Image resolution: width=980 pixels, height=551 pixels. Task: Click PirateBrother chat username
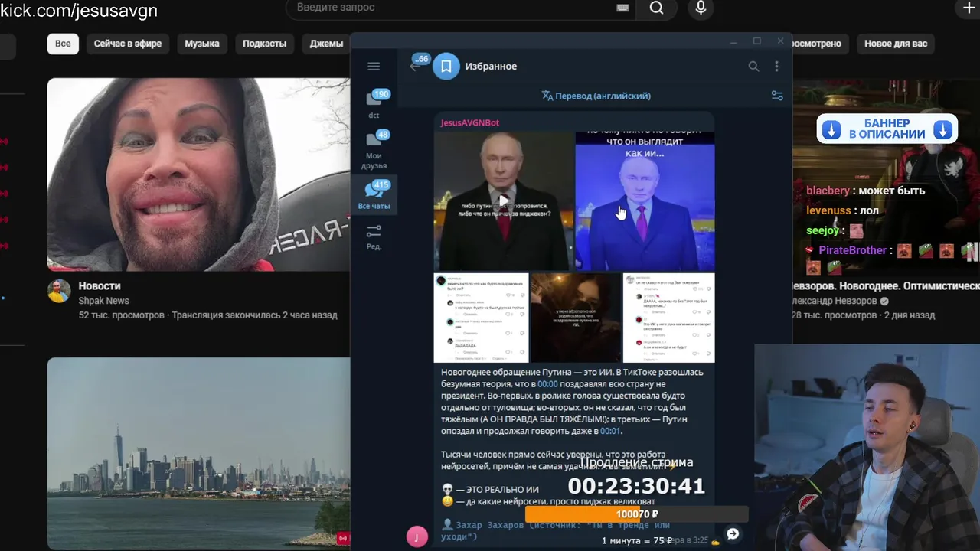click(x=852, y=250)
